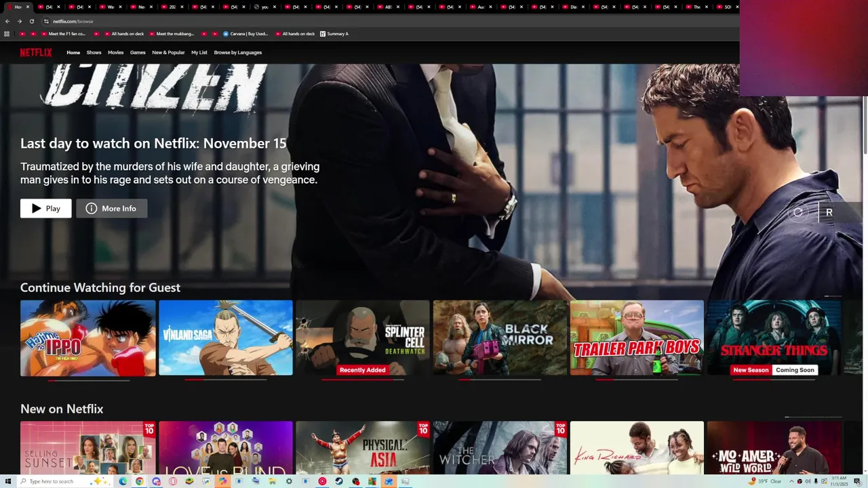The height and width of the screenshot is (488, 868).
Task: Click the browser back arrow
Action: 7,21
